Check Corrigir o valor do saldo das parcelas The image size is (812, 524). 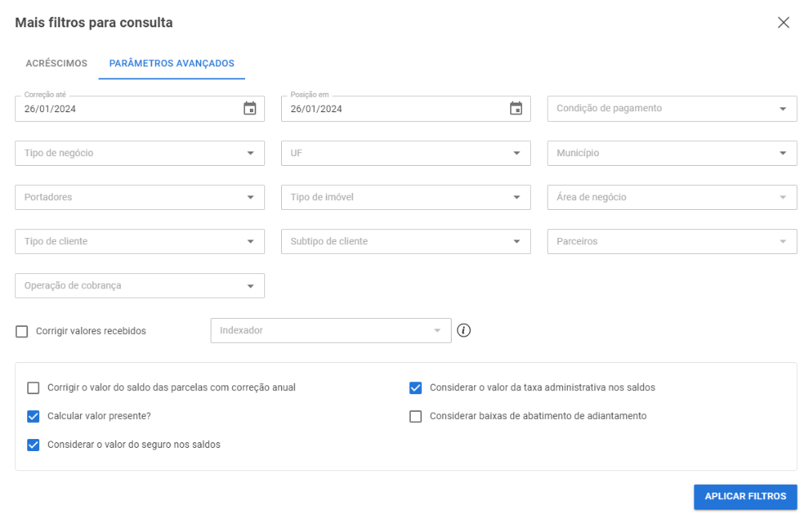33,387
